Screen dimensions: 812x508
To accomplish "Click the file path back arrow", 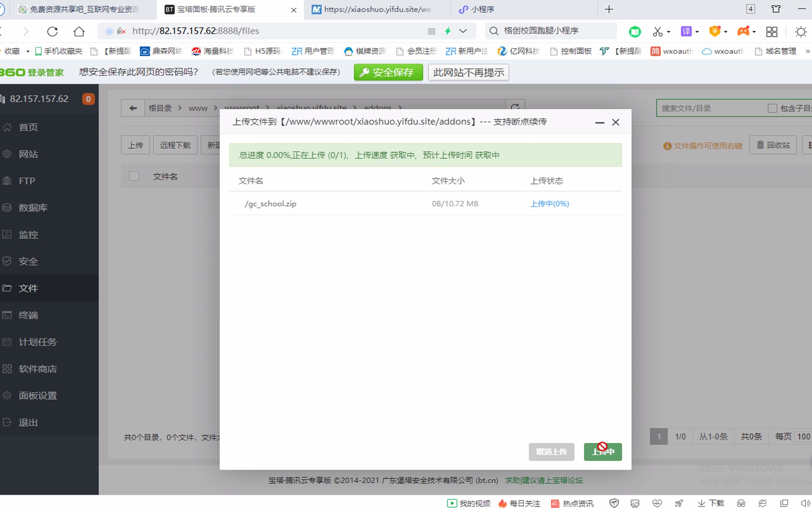I will tap(133, 108).
